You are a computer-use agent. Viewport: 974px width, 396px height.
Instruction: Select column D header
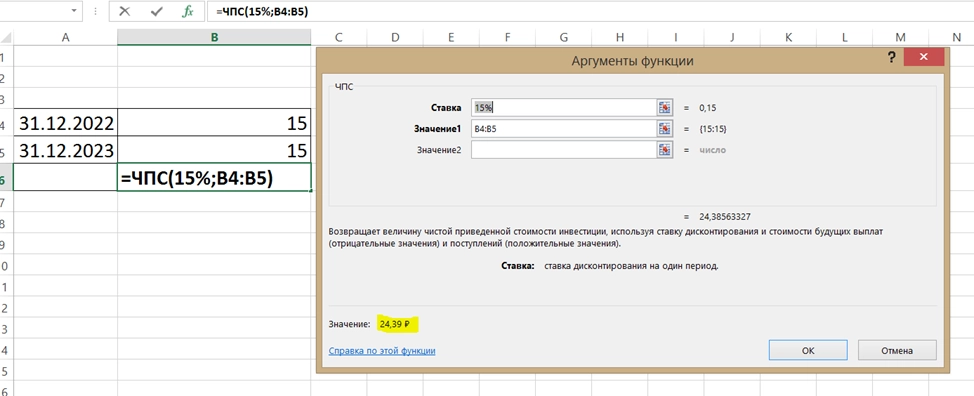(395, 37)
